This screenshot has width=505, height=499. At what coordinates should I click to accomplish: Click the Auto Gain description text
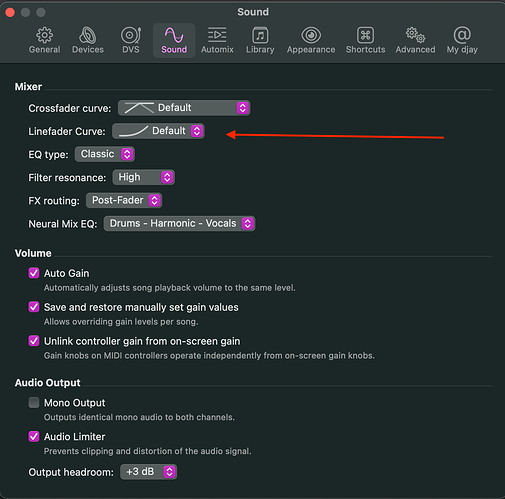[170, 288]
